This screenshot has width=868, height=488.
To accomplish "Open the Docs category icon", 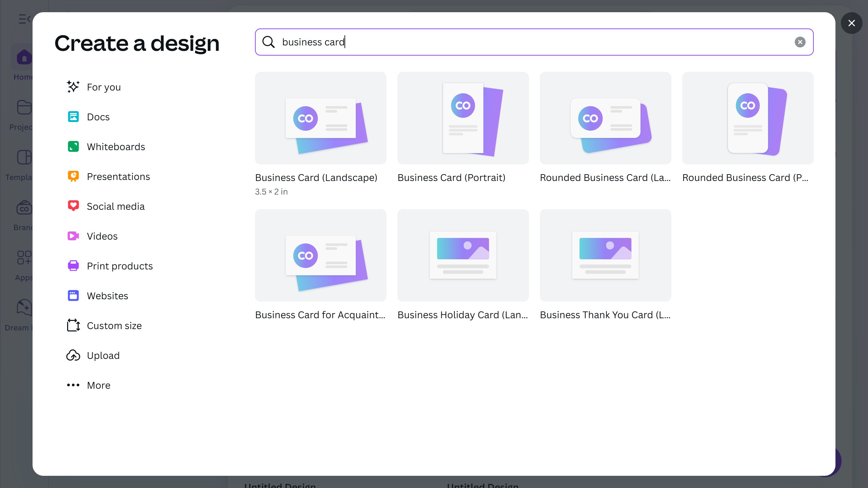I will 73,117.
